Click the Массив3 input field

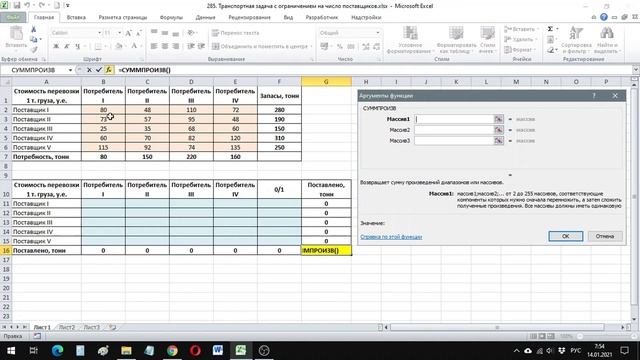click(x=454, y=140)
